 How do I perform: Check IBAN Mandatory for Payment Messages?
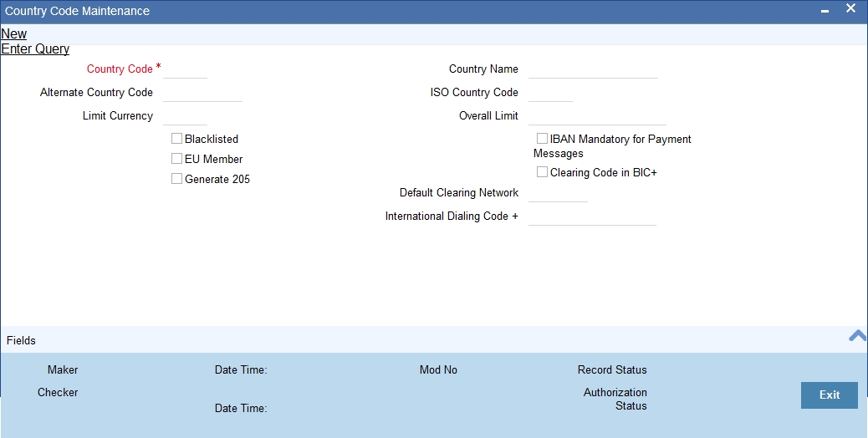tap(542, 138)
